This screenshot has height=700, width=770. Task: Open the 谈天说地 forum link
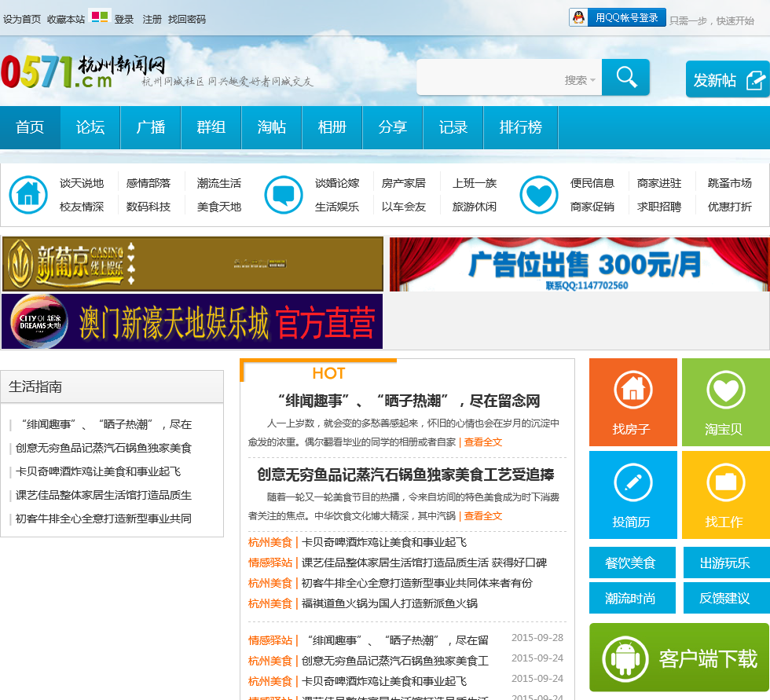click(x=82, y=183)
